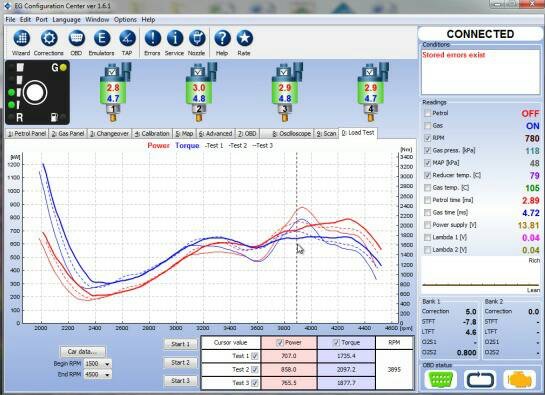This screenshot has width=545, height=395.
Task: Click the orange engine OBD status icon
Action: pyautogui.click(x=520, y=380)
